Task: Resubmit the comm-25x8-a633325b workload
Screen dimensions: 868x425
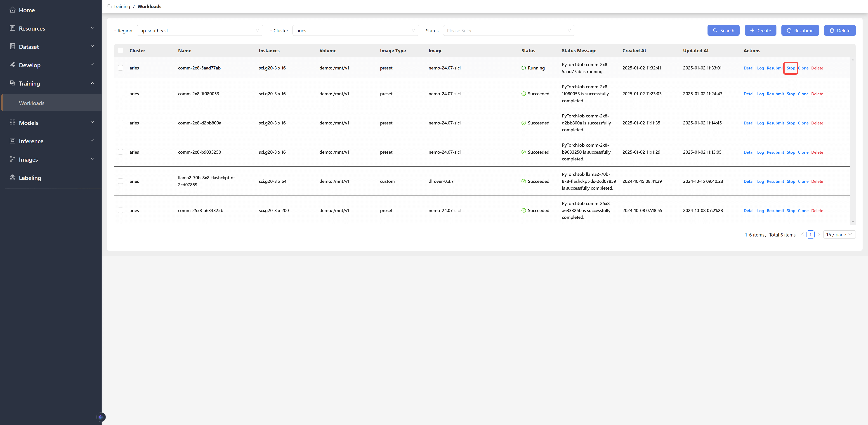Action: 775,210
